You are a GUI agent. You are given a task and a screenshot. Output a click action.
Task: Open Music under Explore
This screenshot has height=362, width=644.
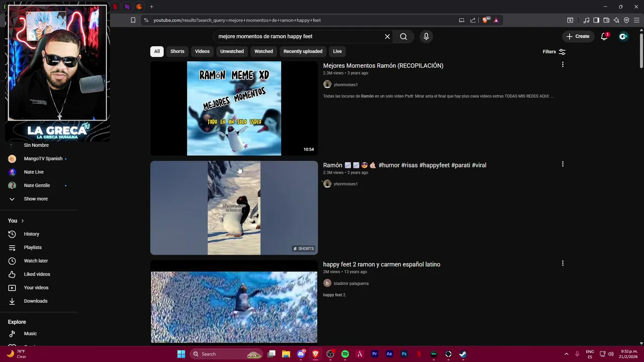[x=30, y=334]
